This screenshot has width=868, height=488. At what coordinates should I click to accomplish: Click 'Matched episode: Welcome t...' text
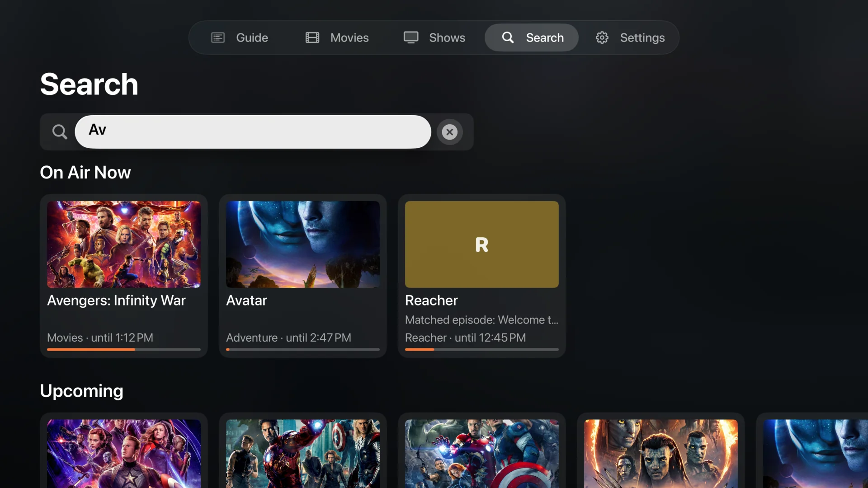481,320
